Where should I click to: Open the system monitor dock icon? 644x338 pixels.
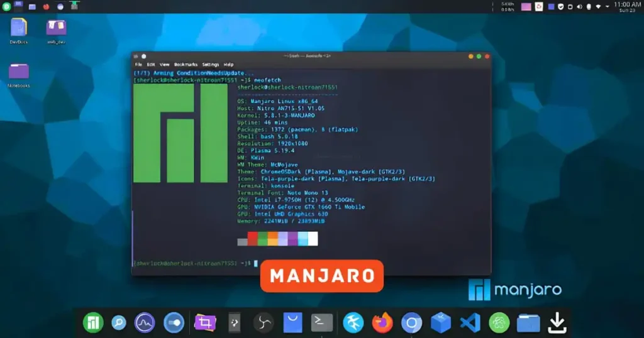[x=145, y=323]
